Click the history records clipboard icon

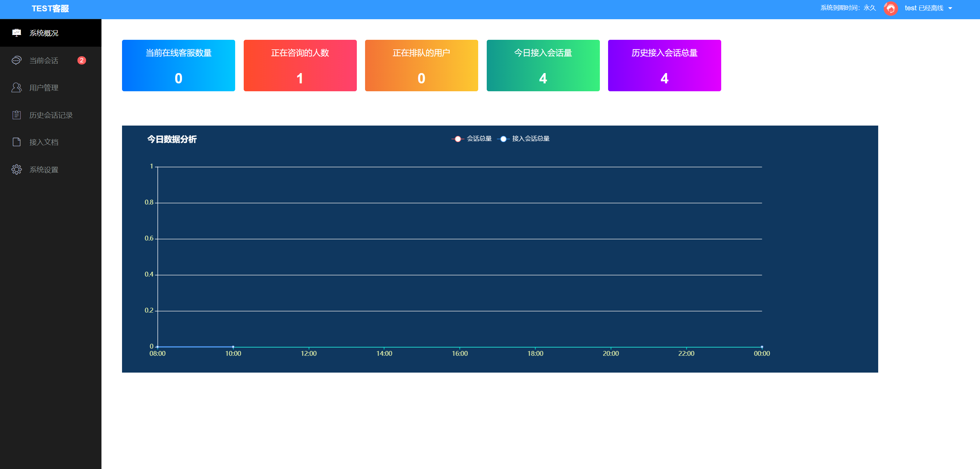(16, 115)
